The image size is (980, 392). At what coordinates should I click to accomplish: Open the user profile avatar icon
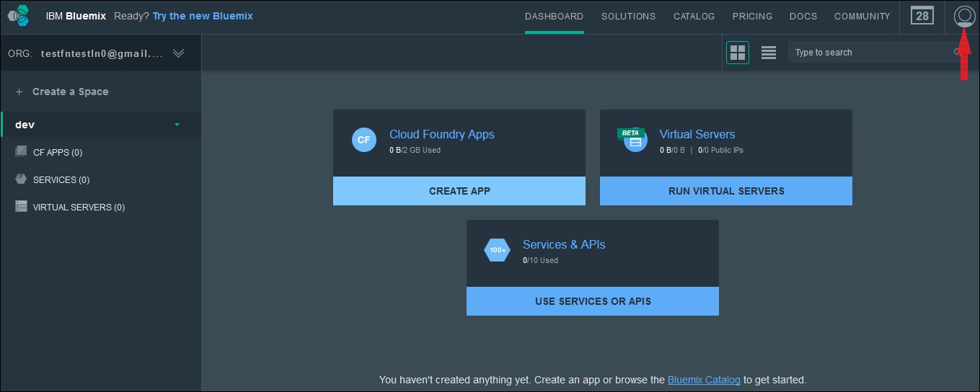tap(963, 16)
